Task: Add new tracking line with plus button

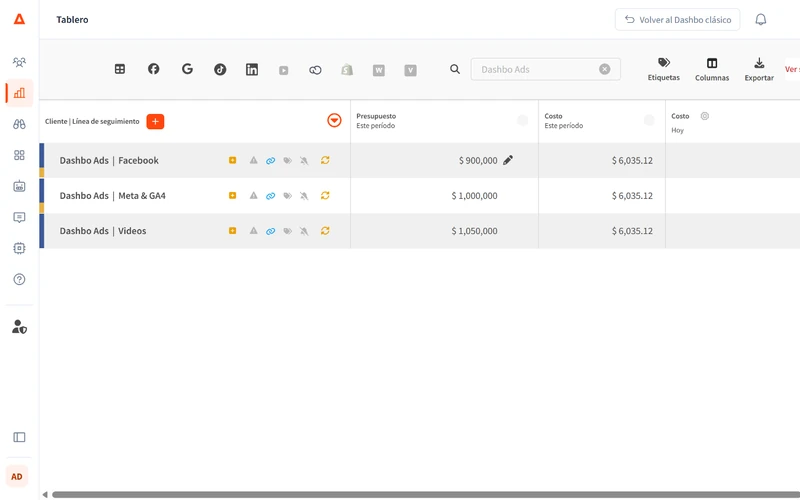Action: click(x=156, y=121)
